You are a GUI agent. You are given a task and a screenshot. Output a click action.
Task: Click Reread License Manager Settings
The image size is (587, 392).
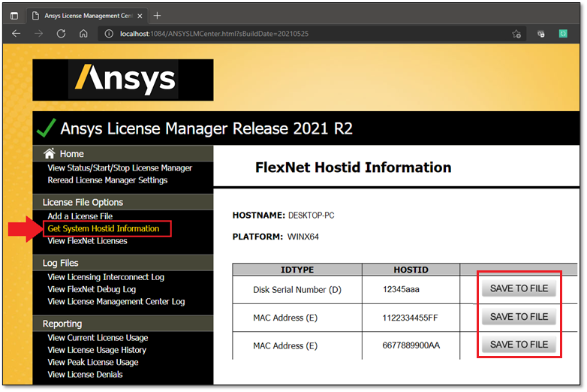[x=107, y=180]
